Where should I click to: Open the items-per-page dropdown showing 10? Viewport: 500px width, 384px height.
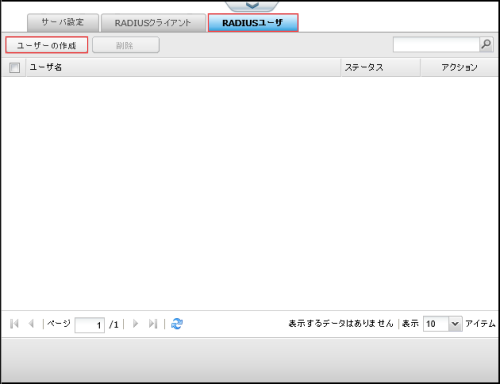[443, 324]
